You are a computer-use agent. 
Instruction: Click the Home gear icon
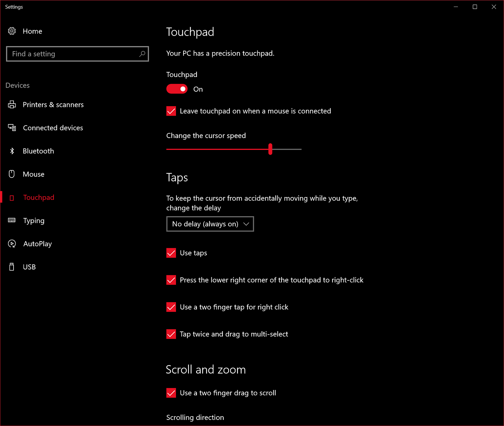tap(12, 31)
